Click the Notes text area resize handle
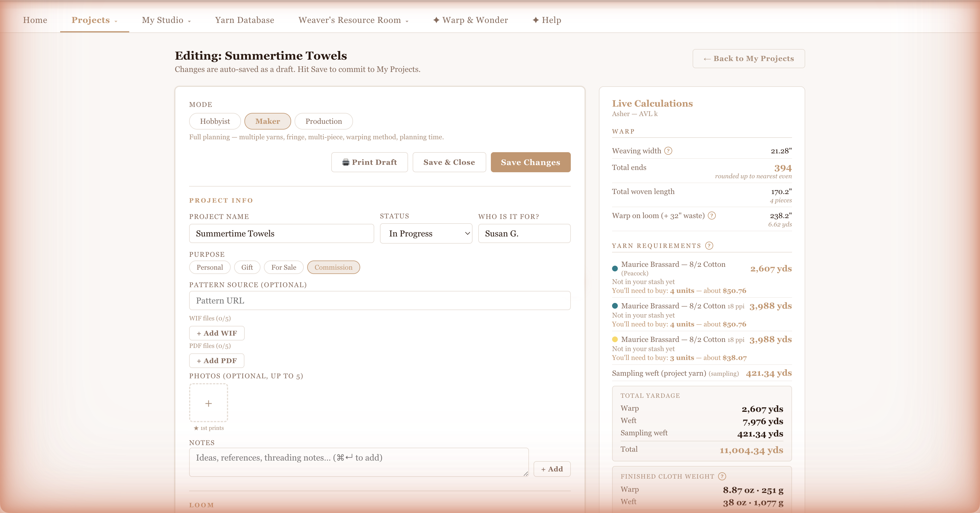The height and width of the screenshot is (513, 980). 525,473
